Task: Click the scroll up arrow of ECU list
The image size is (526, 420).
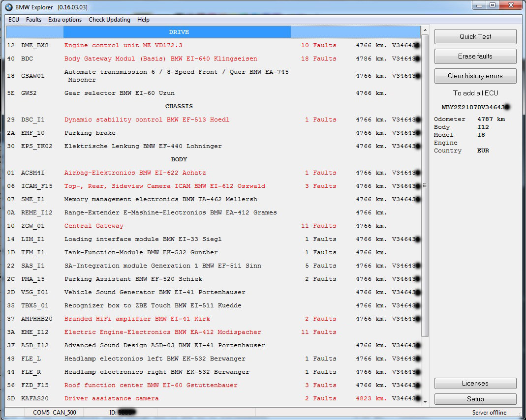Action: tap(425, 30)
